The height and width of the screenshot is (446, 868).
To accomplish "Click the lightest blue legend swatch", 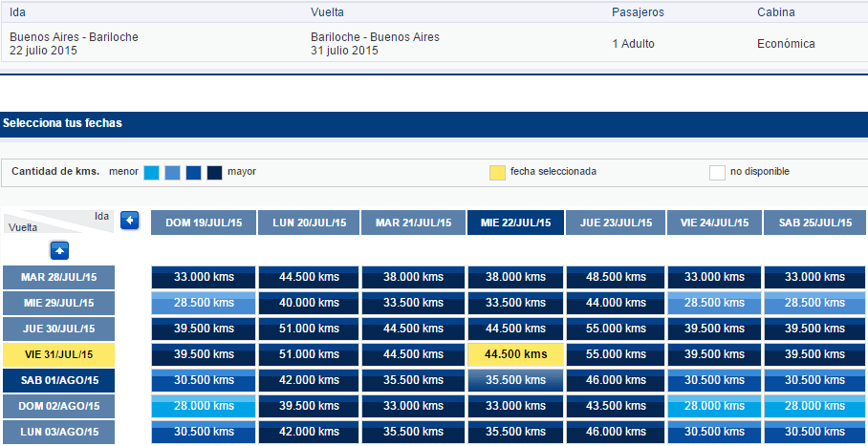I will pos(151,173).
